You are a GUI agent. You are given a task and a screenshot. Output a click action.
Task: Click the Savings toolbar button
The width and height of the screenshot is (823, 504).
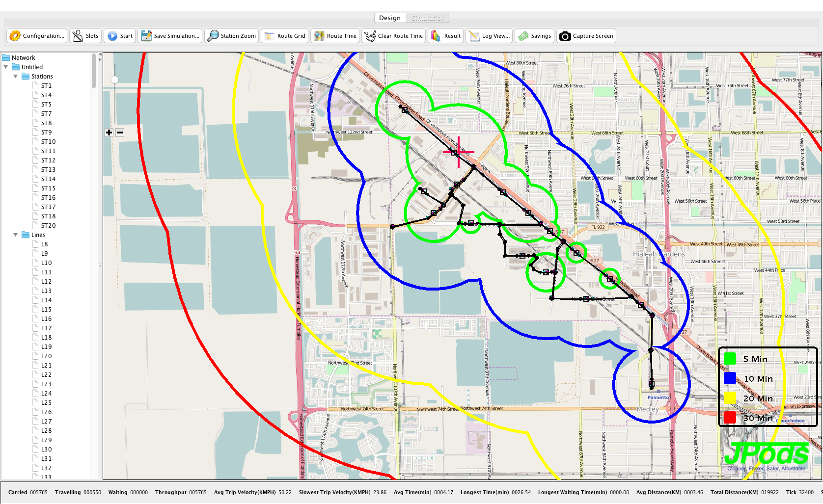click(x=535, y=36)
